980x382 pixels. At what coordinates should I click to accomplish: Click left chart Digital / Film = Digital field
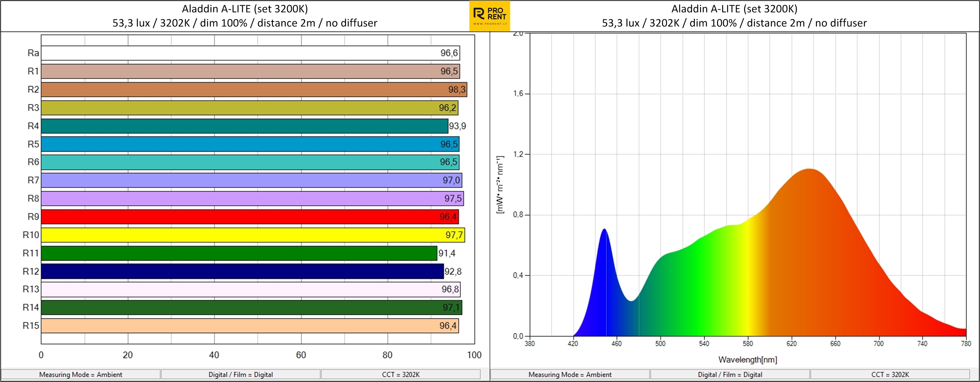point(241,375)
